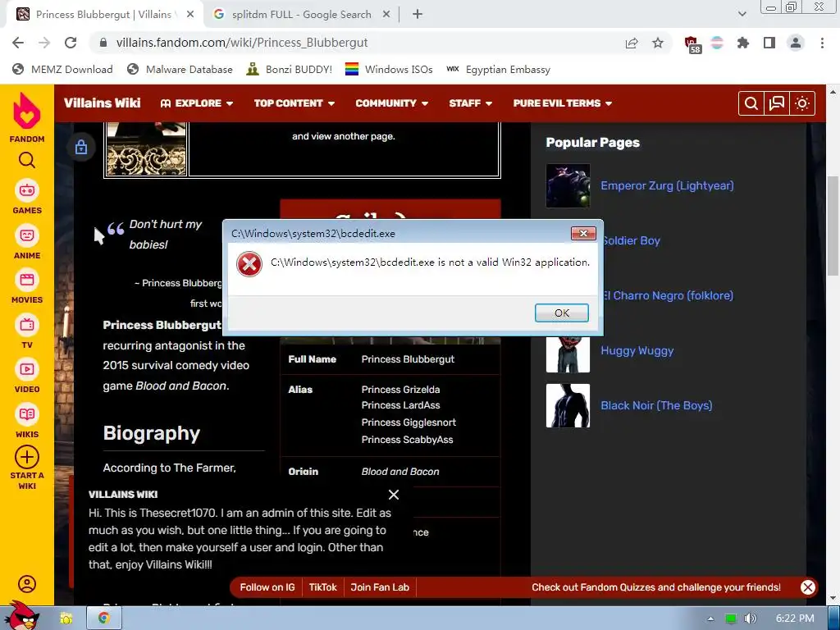The image size is (840, 630).
Task: Click the Angry Birds start button
Action: tap(21, 616)
